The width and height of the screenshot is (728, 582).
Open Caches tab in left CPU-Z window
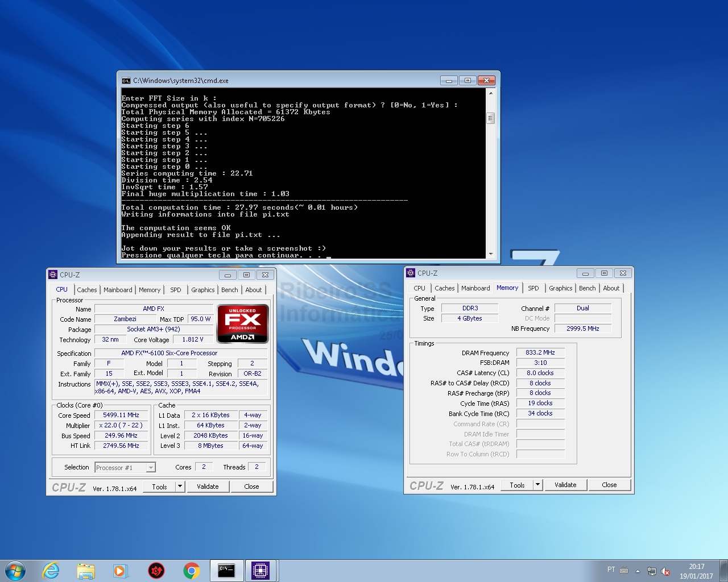tap(87, 290)
